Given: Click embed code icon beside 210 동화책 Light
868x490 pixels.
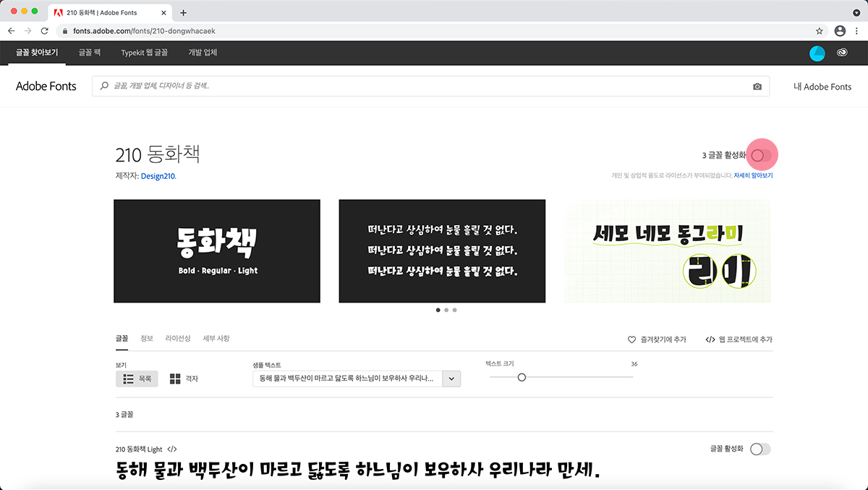Looking at the screenshot, I should (172, 449).
